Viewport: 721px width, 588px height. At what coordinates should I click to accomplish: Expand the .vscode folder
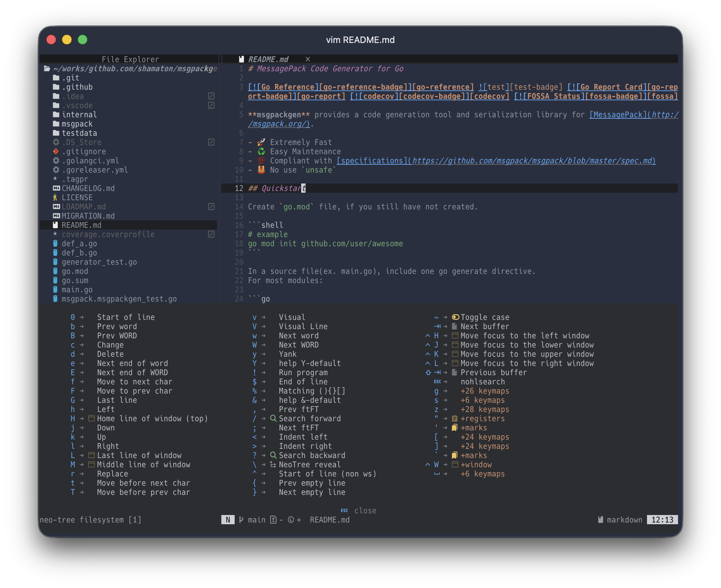[56, 105]
